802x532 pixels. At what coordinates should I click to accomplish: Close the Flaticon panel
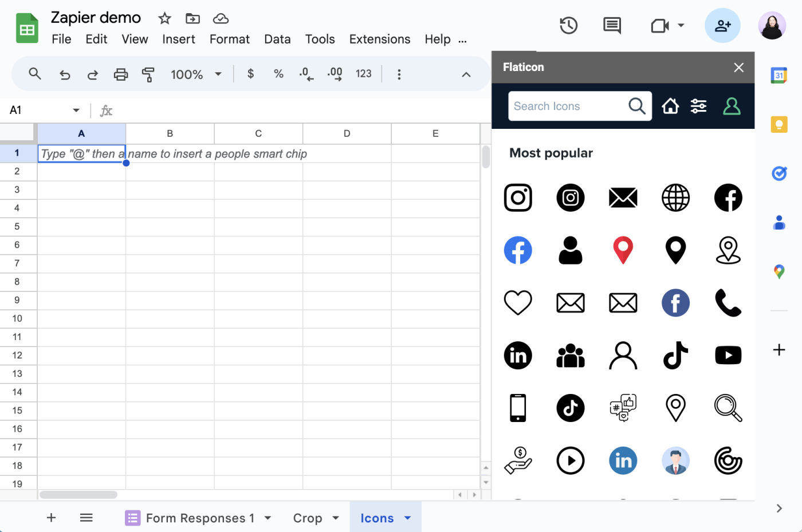tap(739, 68)
